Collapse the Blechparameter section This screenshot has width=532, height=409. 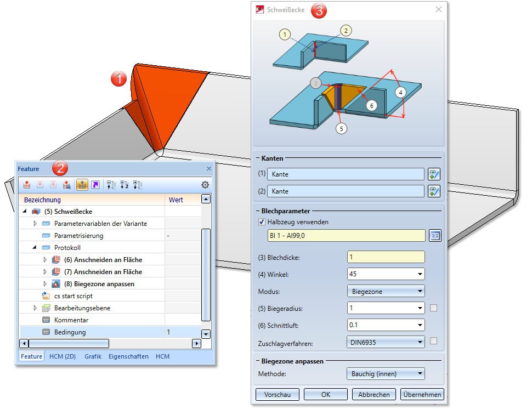click(258, 211)
